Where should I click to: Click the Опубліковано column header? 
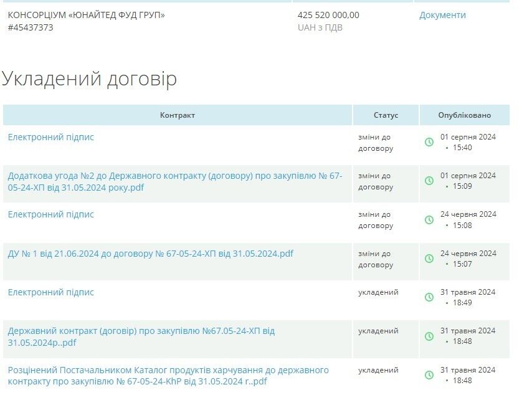pos(464,115)
